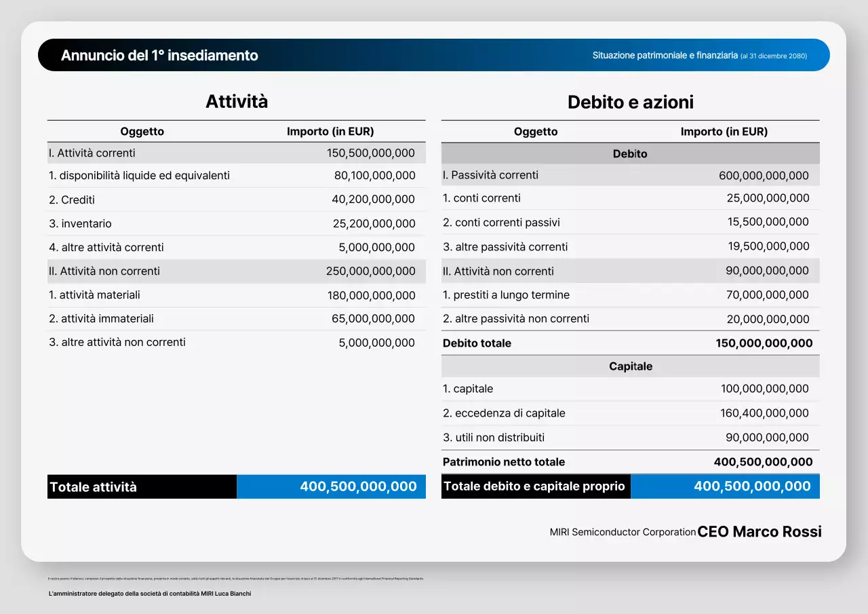
Task: Select the 'Debito' section header row
Action: 630,153
